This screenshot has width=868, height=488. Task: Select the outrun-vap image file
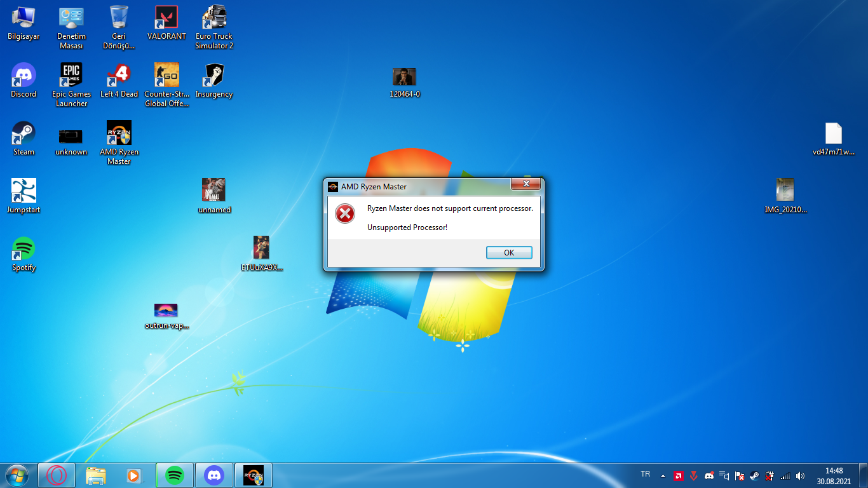click(x=166, y=316)
